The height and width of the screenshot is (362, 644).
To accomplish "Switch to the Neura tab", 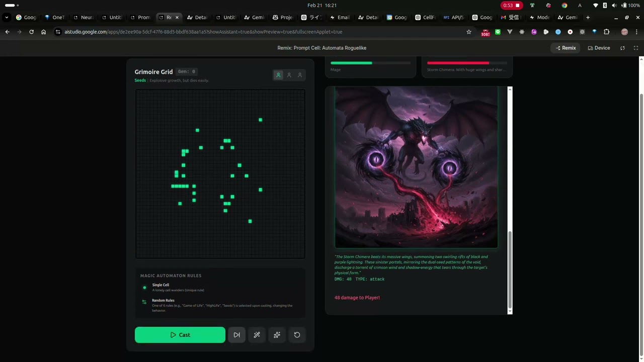I will click(x=83, y=17).
